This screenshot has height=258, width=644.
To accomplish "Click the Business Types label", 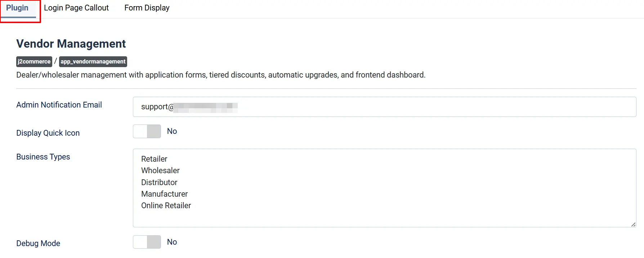I will [43, 157].
